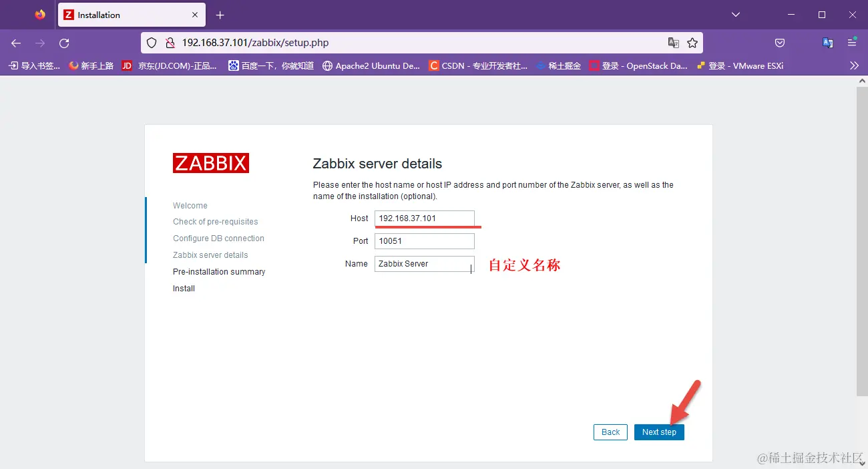Click the back navigation arrow

point(15,42)
